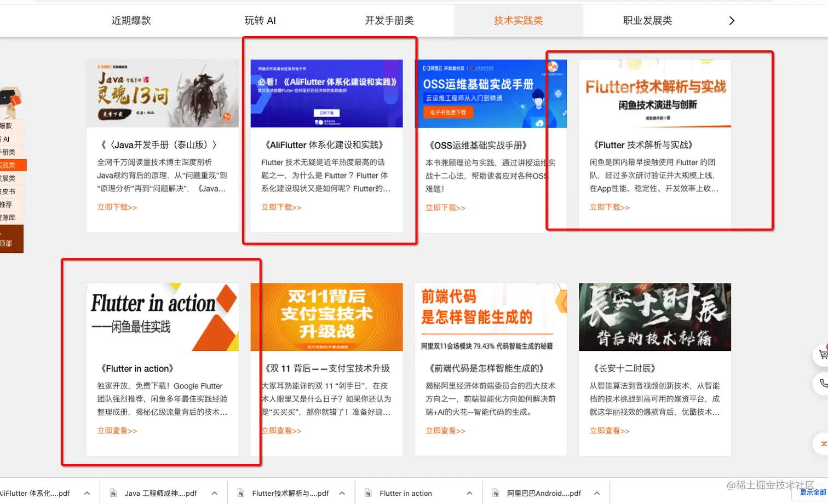Open the 前端代码是怎样智能生成的 cover image

coord(491,317)
